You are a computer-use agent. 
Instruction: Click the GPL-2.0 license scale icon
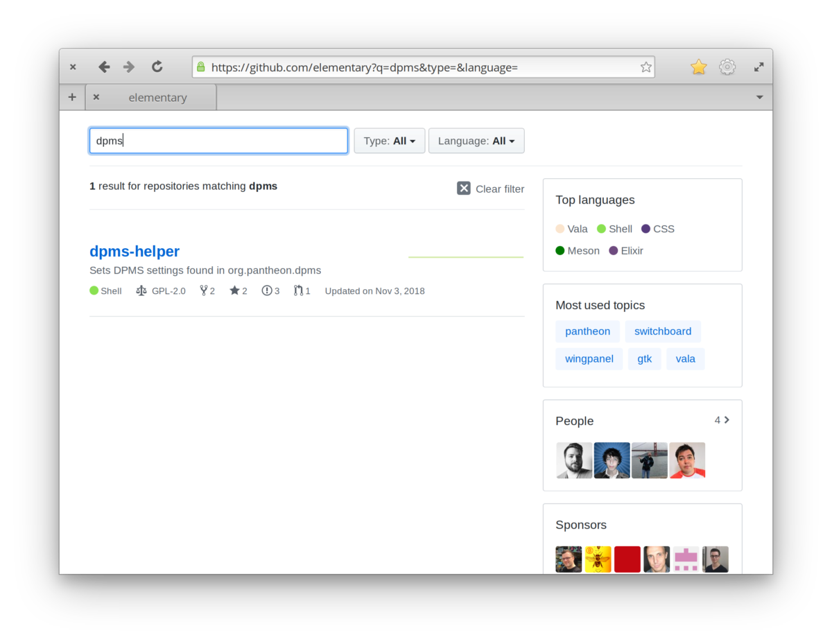pyautogui.click(x=141, y=290)
